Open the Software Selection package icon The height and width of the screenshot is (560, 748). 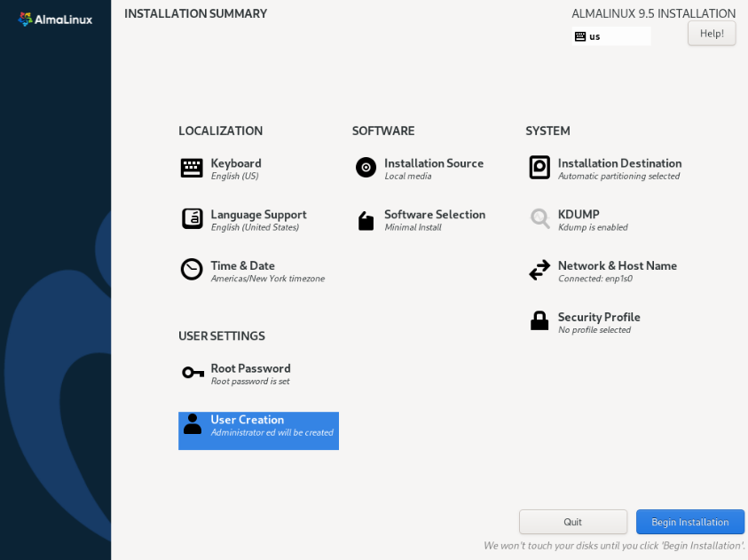point(366,221)
